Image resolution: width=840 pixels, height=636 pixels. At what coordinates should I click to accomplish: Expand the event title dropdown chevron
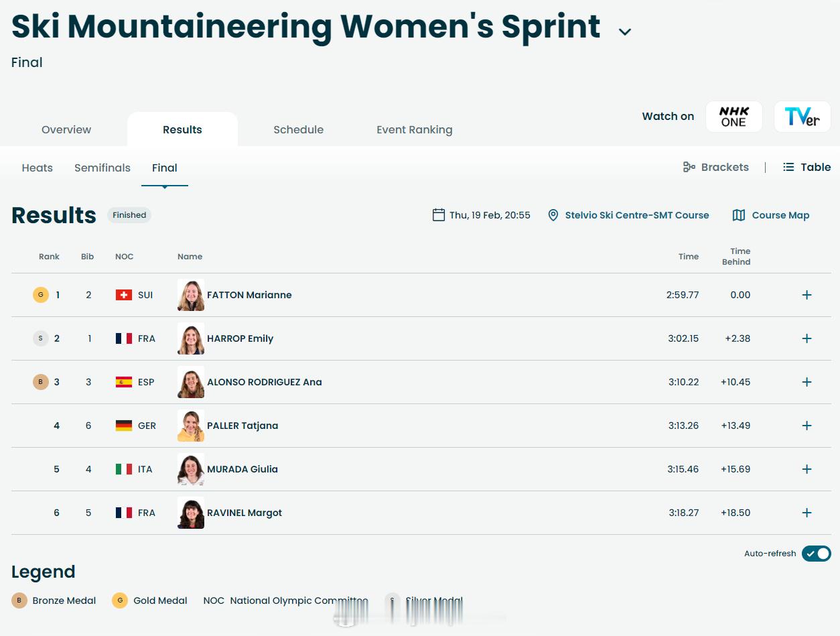[x=625, y=31]
